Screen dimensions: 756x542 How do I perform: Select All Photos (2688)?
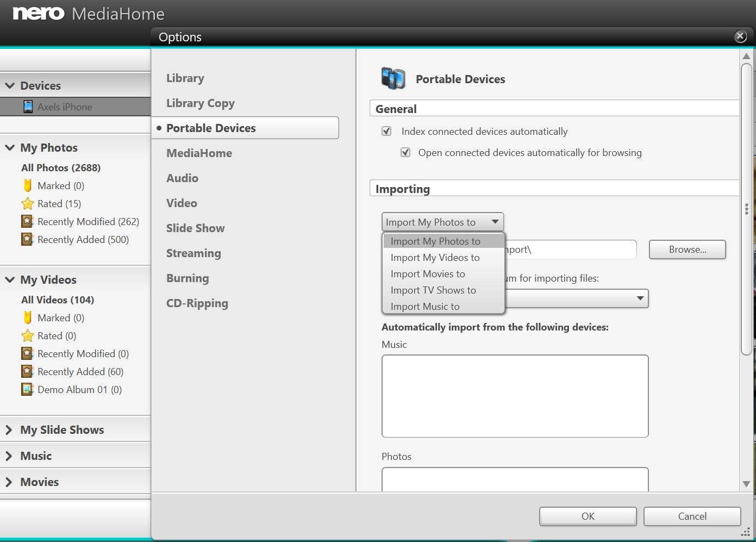[61, 167]
